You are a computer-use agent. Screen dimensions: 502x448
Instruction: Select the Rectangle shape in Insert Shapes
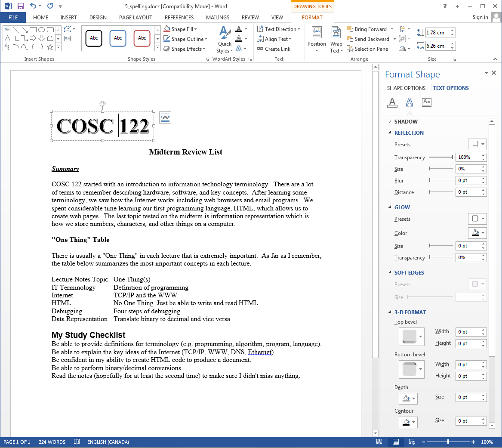pos(33,30)
